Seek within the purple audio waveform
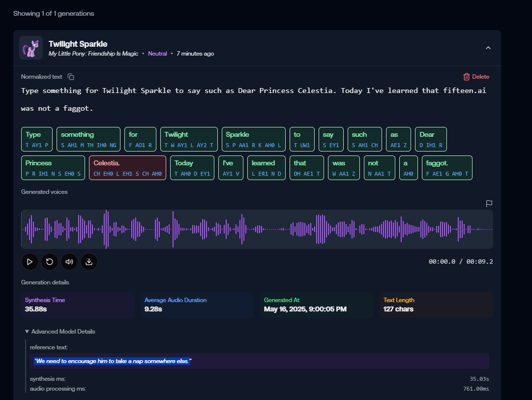Viewport: 532px width, 400px height. (257, 229)
